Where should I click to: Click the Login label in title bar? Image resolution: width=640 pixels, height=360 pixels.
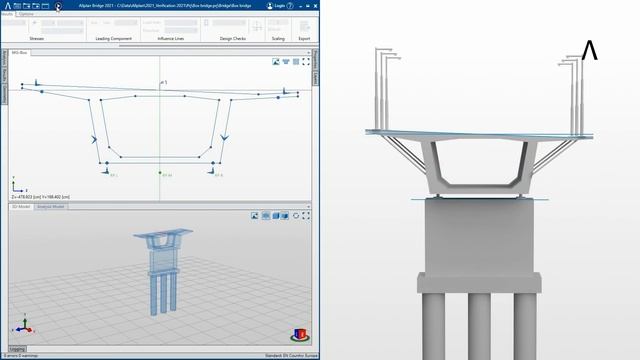280,6
